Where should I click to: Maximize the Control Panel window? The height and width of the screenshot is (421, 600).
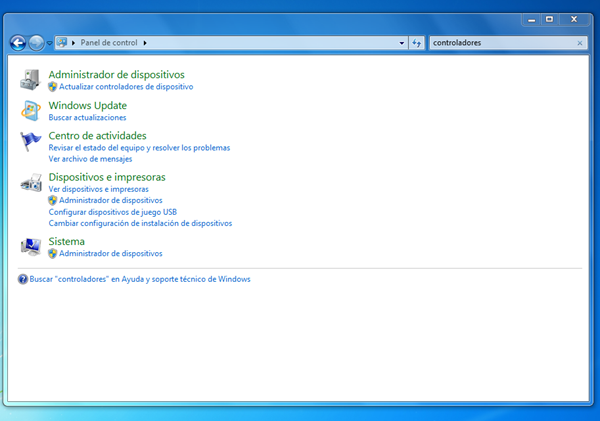pyautogui.click(x=549, y=20)
